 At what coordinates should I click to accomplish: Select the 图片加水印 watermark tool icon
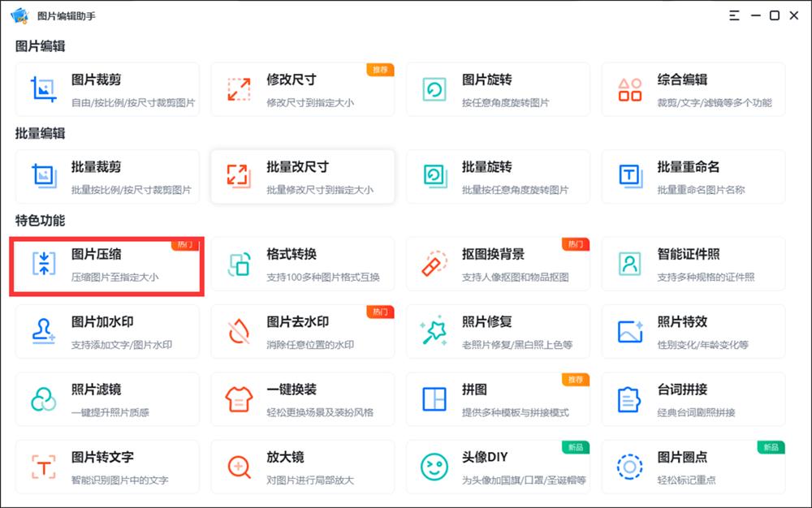[x=43, y=331]
